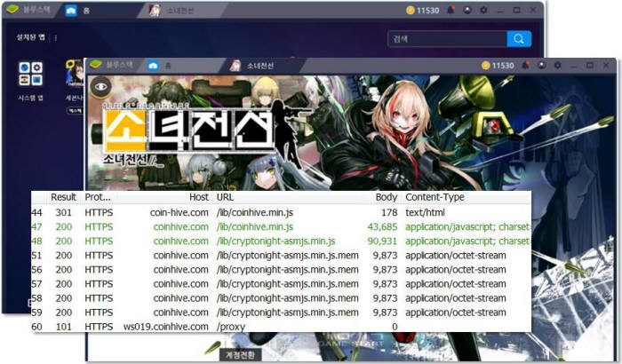Click the 101 result code in row 60
Image resolution: width=622 pixels, height=364 pixels.
tap(63, 327)
